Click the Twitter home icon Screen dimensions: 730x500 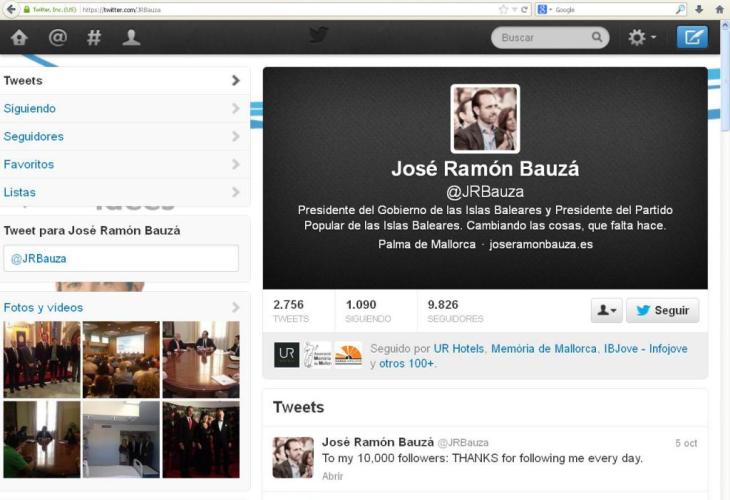(19, 38)
